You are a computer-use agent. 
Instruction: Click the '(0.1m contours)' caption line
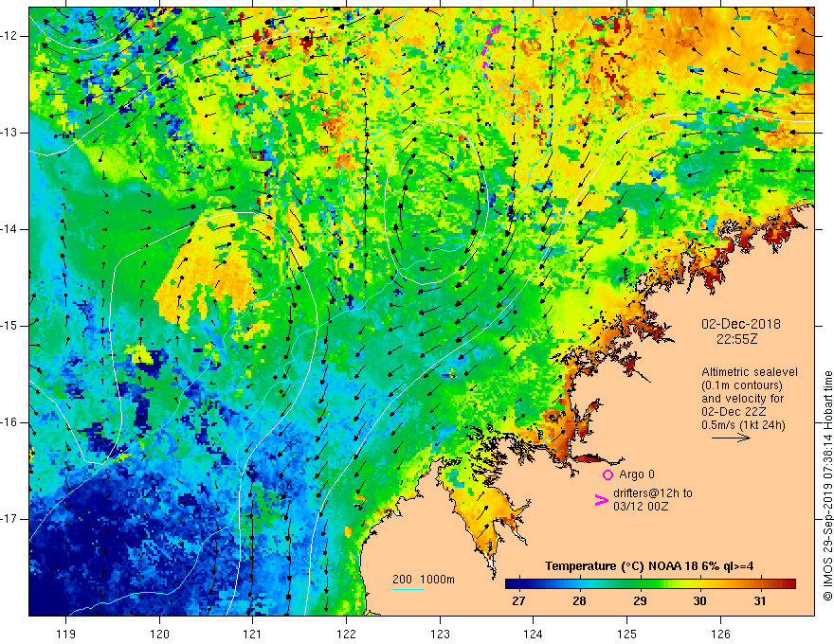click(x=742, y=385)
